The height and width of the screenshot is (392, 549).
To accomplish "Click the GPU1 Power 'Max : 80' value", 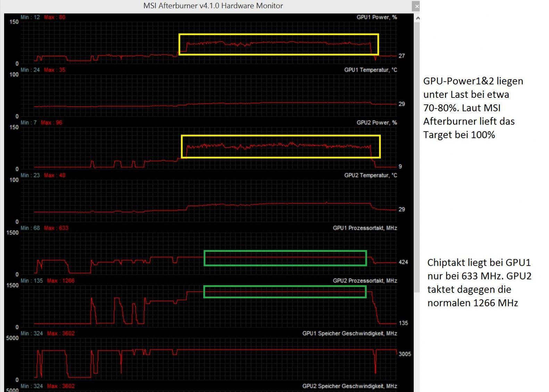I will coord(54,17).
